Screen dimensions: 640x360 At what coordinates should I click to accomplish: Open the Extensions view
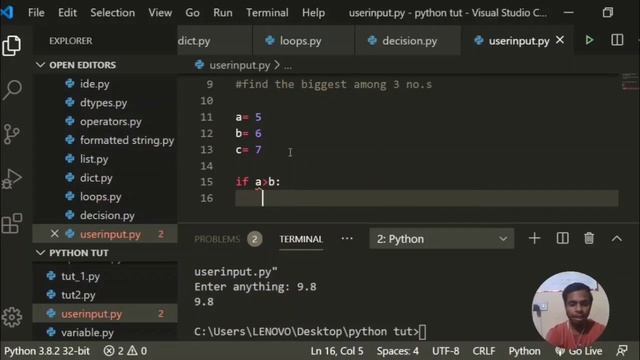pos(12,223)
